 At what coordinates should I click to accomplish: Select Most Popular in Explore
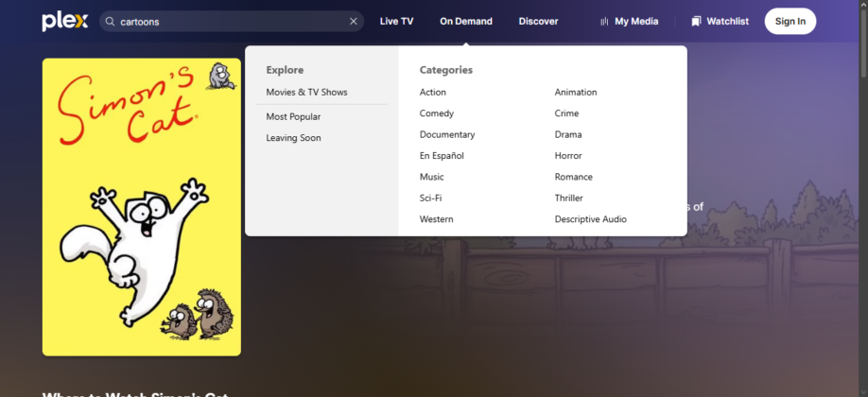pyautogui.click(x=293, y=117)
